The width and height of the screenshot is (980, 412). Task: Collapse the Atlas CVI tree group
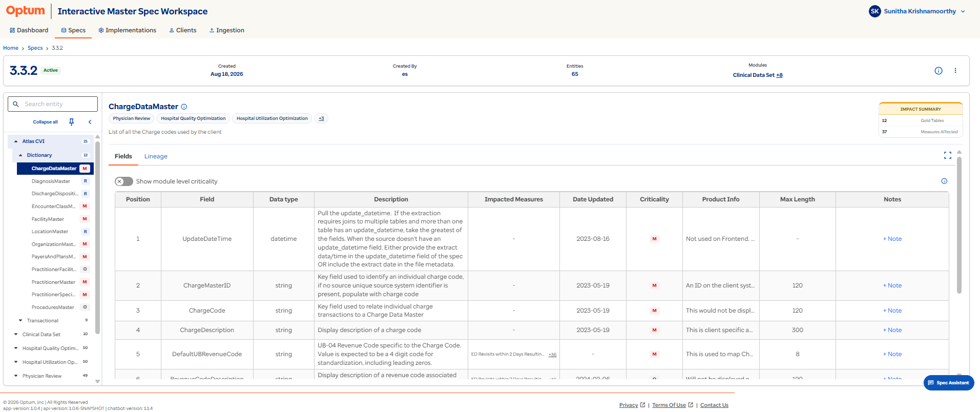click(16, 141)
